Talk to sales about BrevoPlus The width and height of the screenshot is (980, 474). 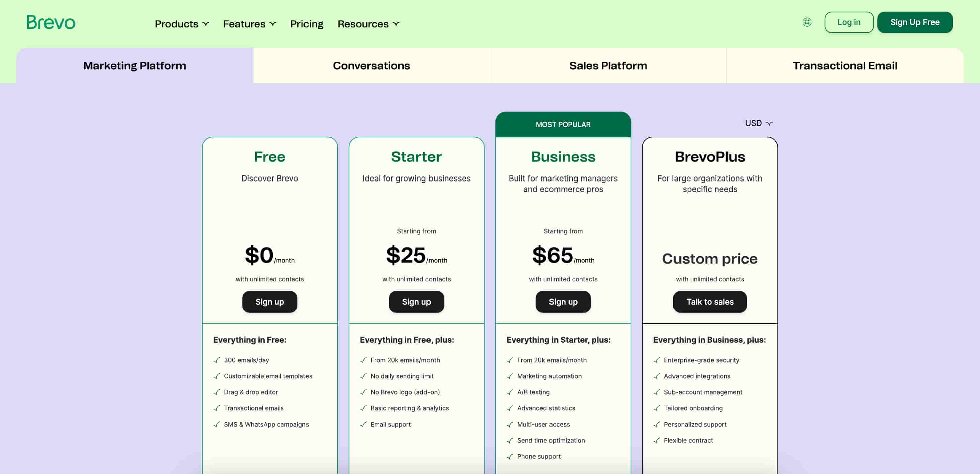coord(710,302)
